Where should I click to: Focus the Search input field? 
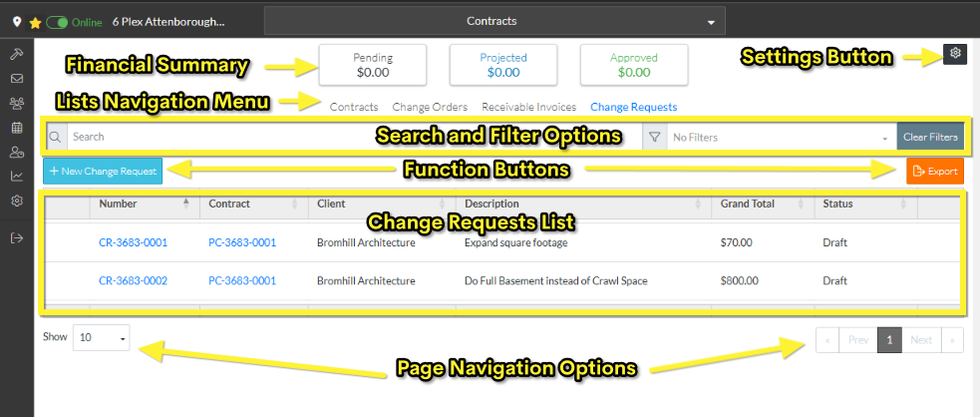coord(354,137)
